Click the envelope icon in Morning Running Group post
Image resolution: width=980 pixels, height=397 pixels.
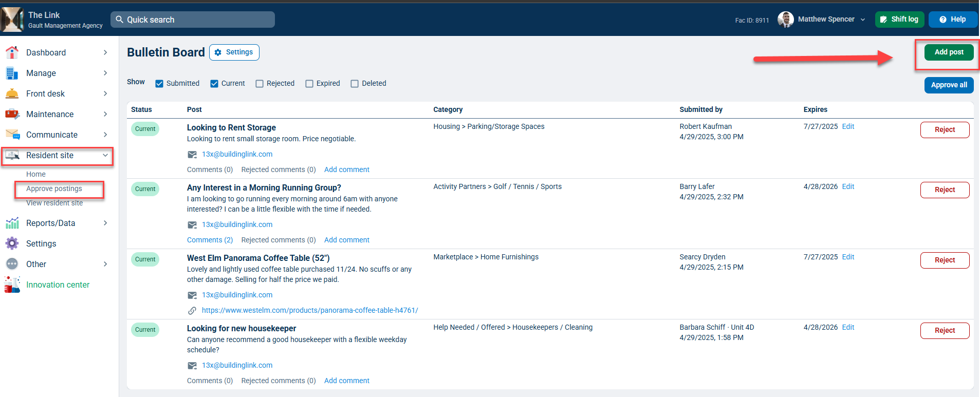192,225
